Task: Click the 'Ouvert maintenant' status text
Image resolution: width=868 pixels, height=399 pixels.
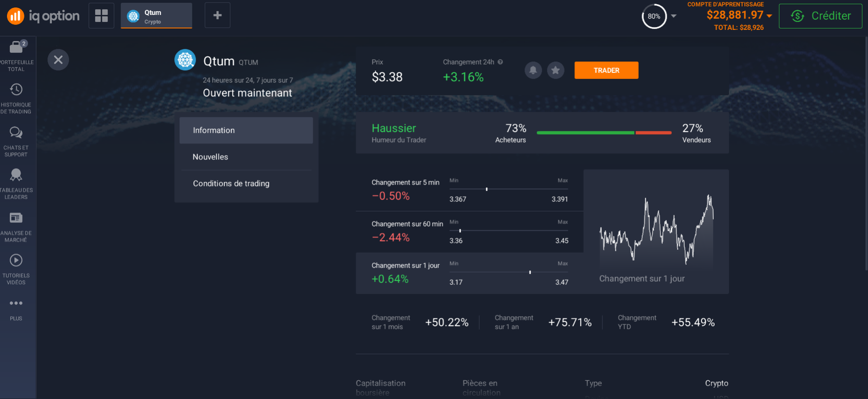Action: pos(248,93)
